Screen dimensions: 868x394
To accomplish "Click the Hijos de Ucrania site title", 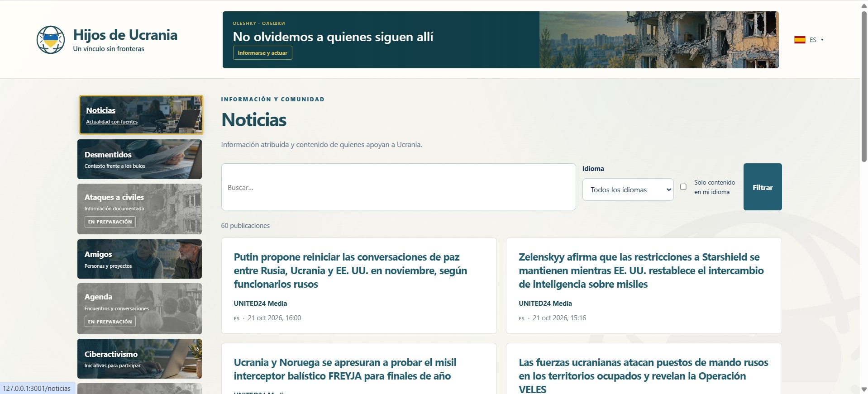I will [x=125, y=35].
